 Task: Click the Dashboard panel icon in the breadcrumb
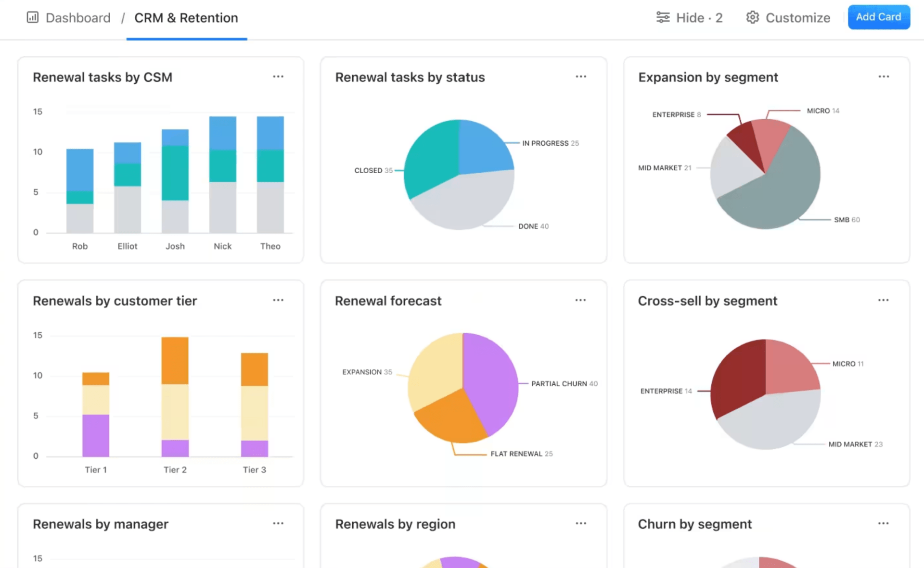coord(32,17)
